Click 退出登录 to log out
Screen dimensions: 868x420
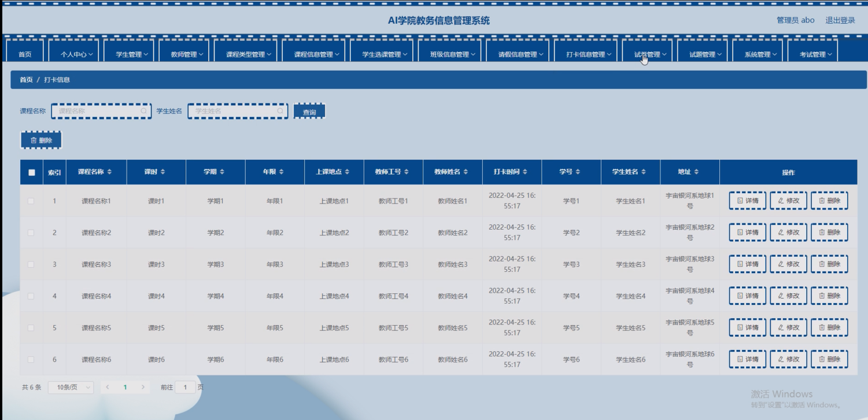pos(840,20)
